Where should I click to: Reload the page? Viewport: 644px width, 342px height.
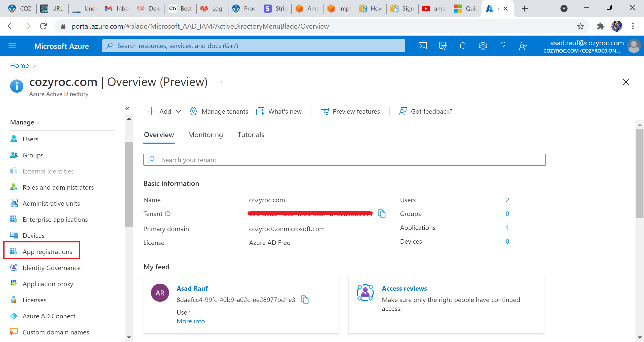click(x=43, y=26)
